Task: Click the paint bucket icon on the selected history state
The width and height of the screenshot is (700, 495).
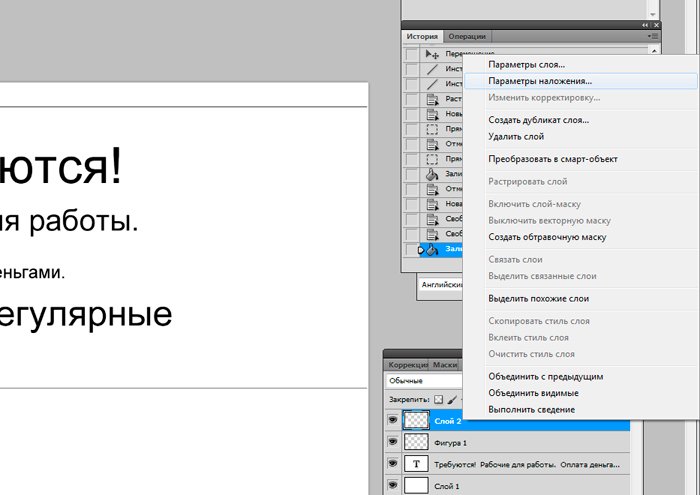Action: tap(432, 250)
